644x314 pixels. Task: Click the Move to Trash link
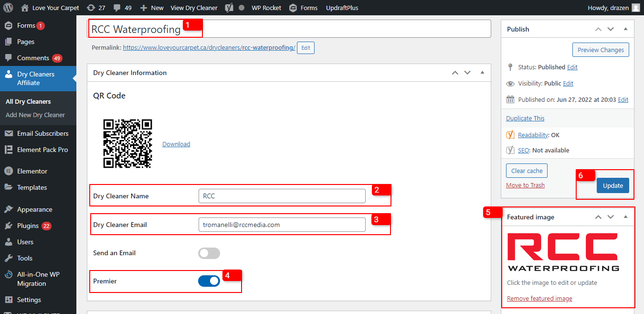[x=525, y=185]
